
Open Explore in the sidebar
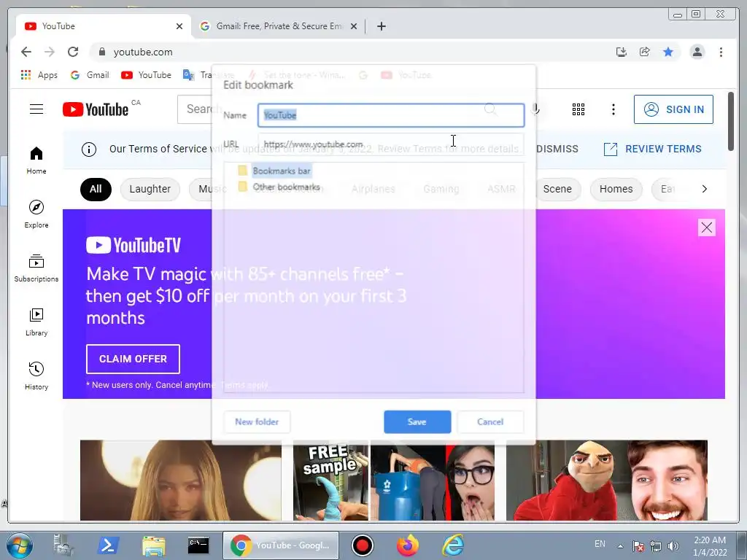[36, 214]
